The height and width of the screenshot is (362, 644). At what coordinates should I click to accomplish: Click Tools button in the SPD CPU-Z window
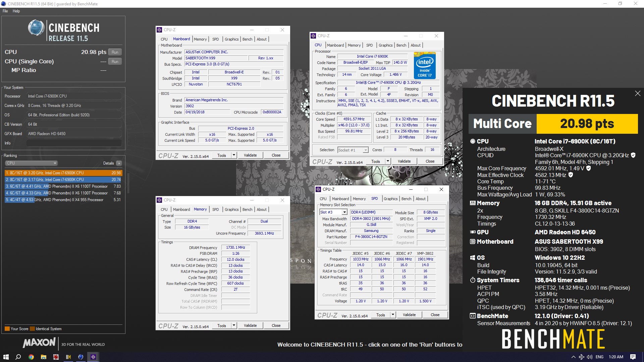(381, 315)
